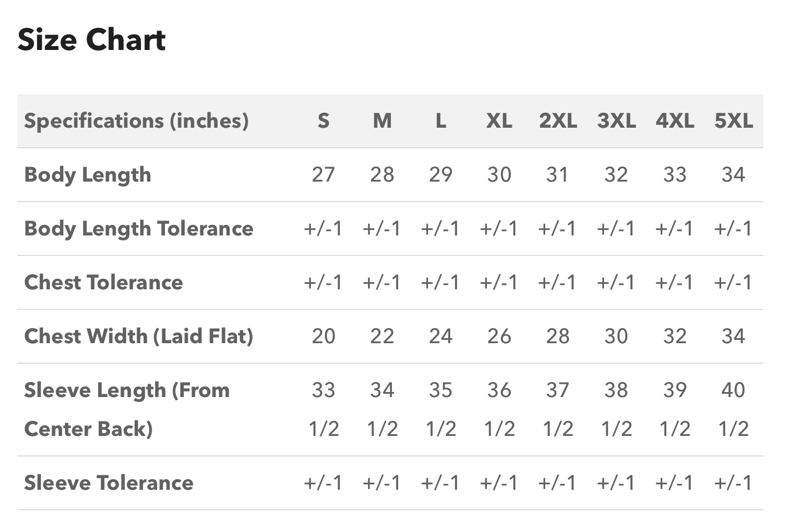Screen dimensions: 795x532
Task: Select the 5XL size column header
Action: [733, 121]
